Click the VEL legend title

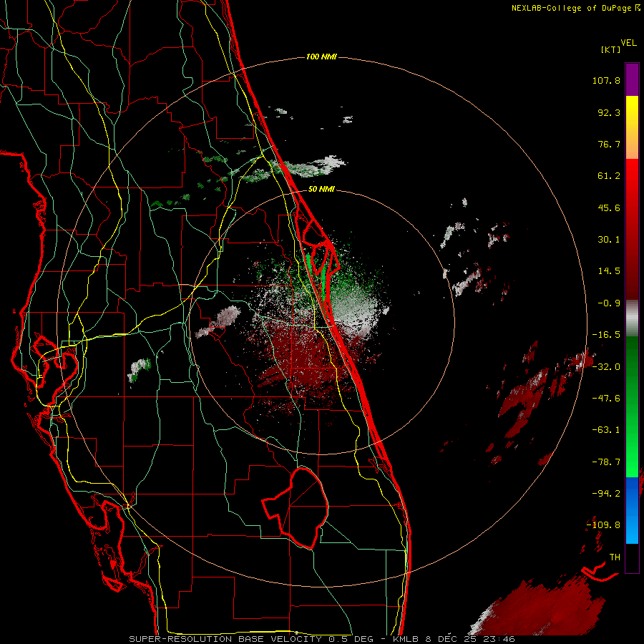point(628,43)
